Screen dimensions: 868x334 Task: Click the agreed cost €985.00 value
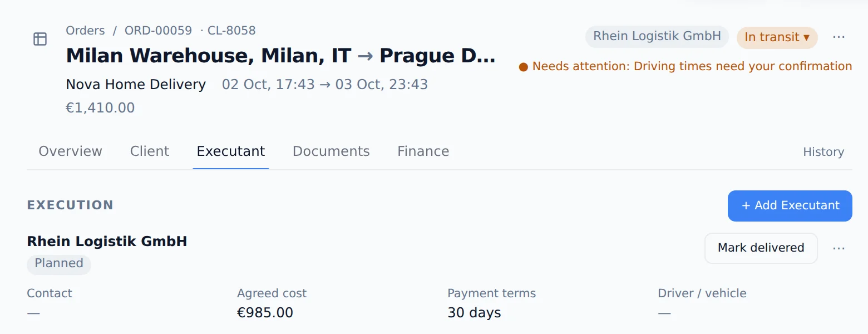(265, 313)
